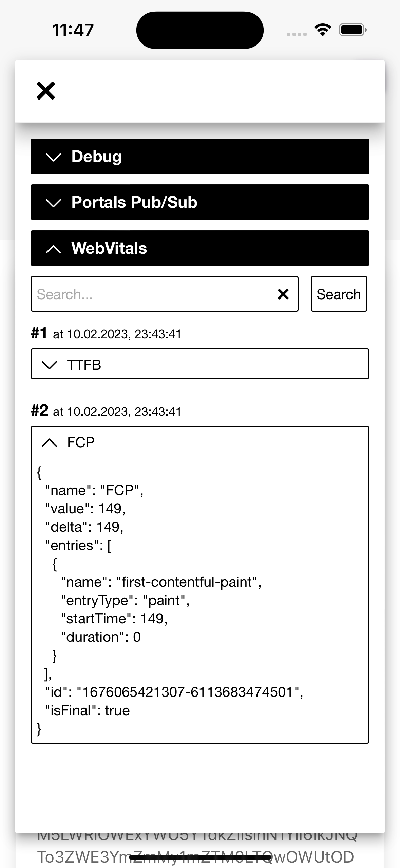400x868 pixels.
Task: Click the Search button
Action: (339, 294)
